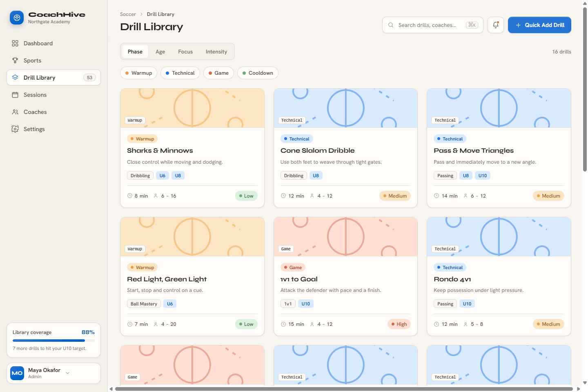
Task: Expand Maya Okafor account menu chevron
Action: pos(68,373)
